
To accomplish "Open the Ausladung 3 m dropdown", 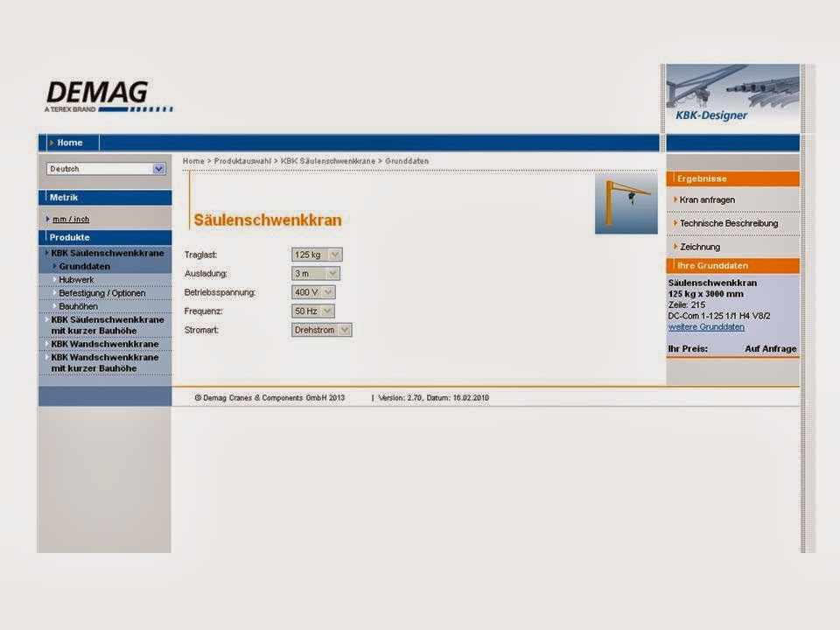I will click(316, 273).
